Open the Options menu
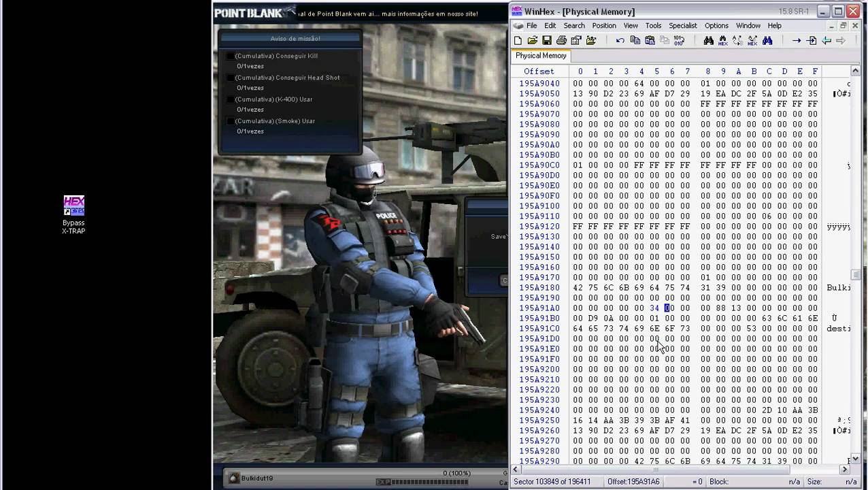The height and width of the screenshot is (490, 868). 716,26
